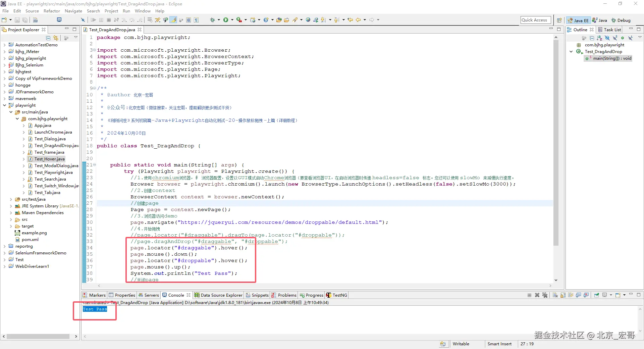The width and height of the screenshot is (644, 349).
Task: Select the Java EE perspective button
Action: (x=578, y=20)
